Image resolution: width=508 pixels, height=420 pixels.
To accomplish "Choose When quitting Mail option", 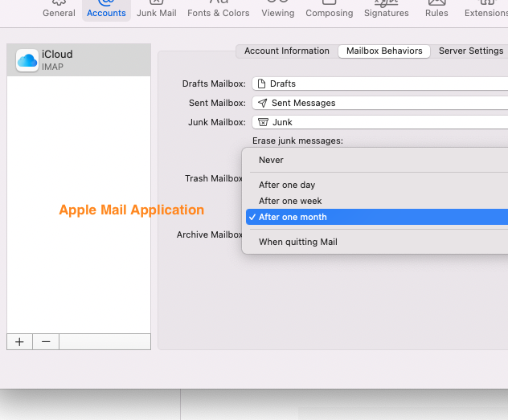I will click(x=377, y=242).
